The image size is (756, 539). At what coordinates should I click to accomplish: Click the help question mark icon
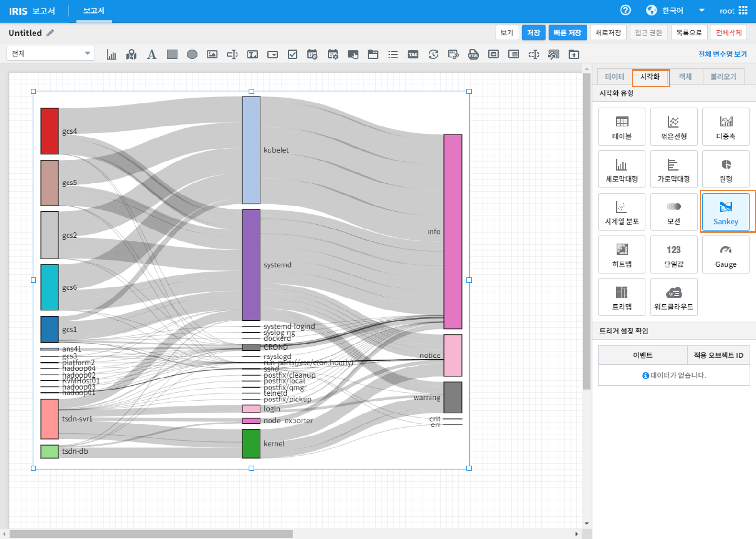point(625,11)
